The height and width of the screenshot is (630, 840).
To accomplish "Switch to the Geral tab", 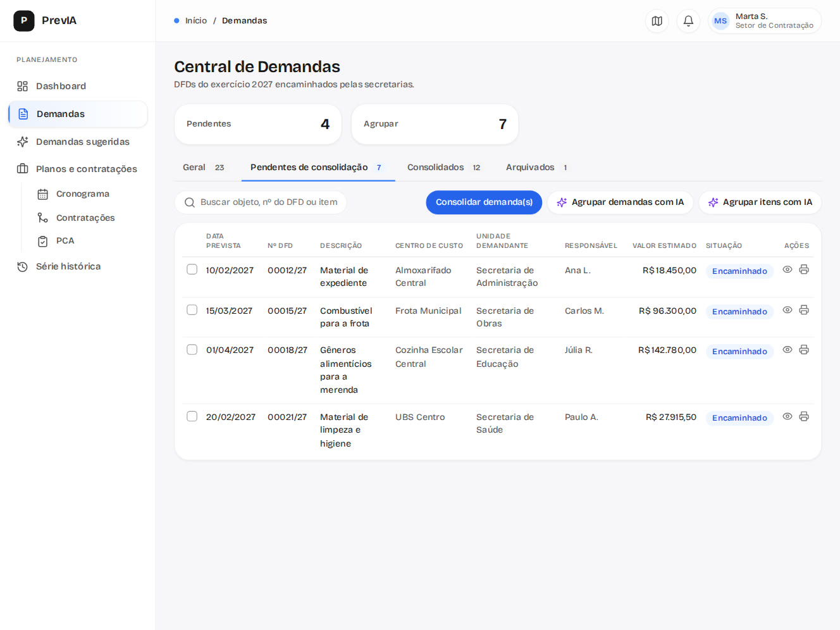I will [204, 168].
